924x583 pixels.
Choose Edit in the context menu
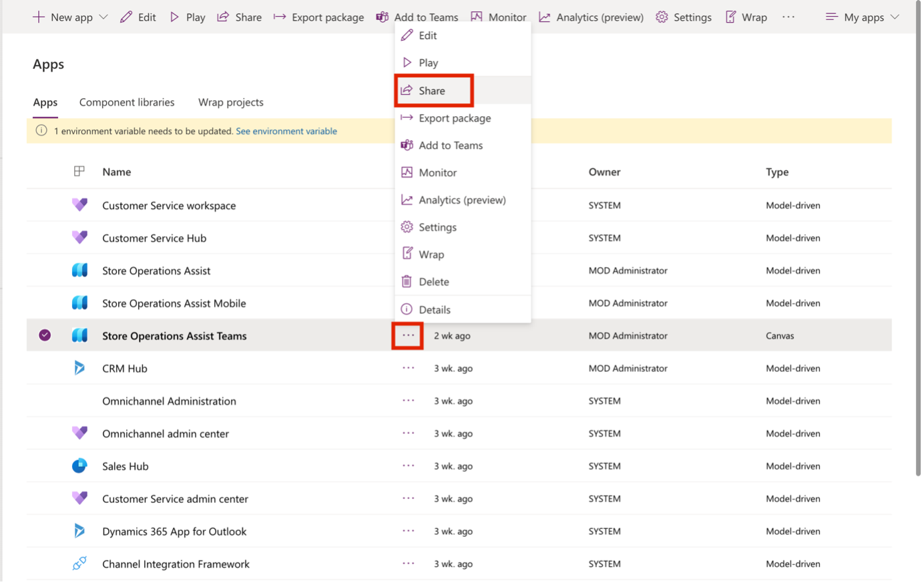point(463,35)
